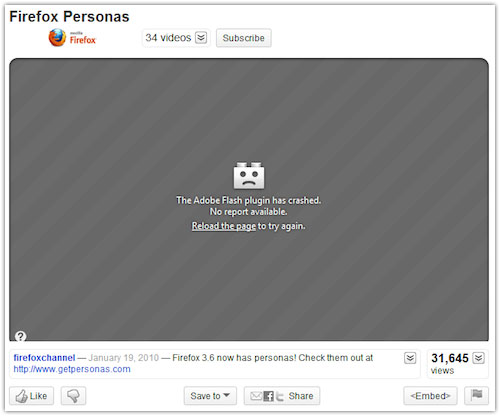Image resolution: width=500 pixels, height=416 pixels.
Task: Open the firefoxchannel uploader link
Action: point(44,358)
